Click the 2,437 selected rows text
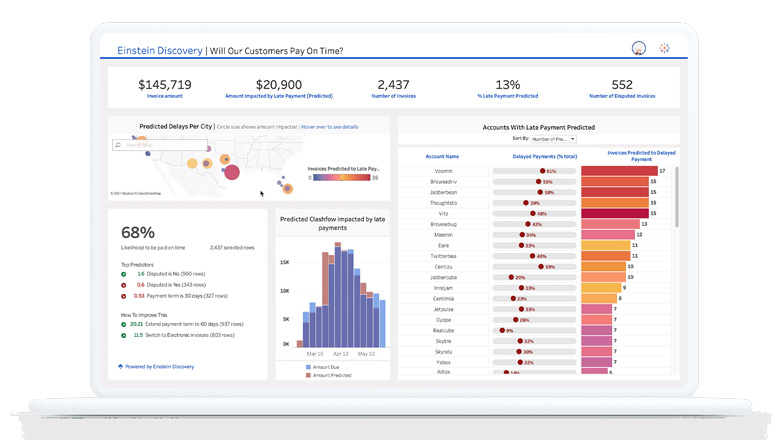Screen dimensions: 782x440 click(x=232, y=247)
